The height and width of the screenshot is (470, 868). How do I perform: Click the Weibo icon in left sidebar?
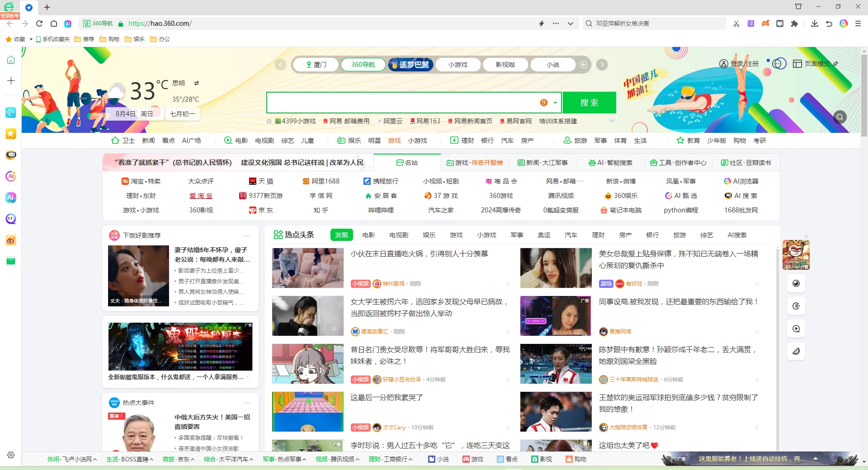[11, 240]
